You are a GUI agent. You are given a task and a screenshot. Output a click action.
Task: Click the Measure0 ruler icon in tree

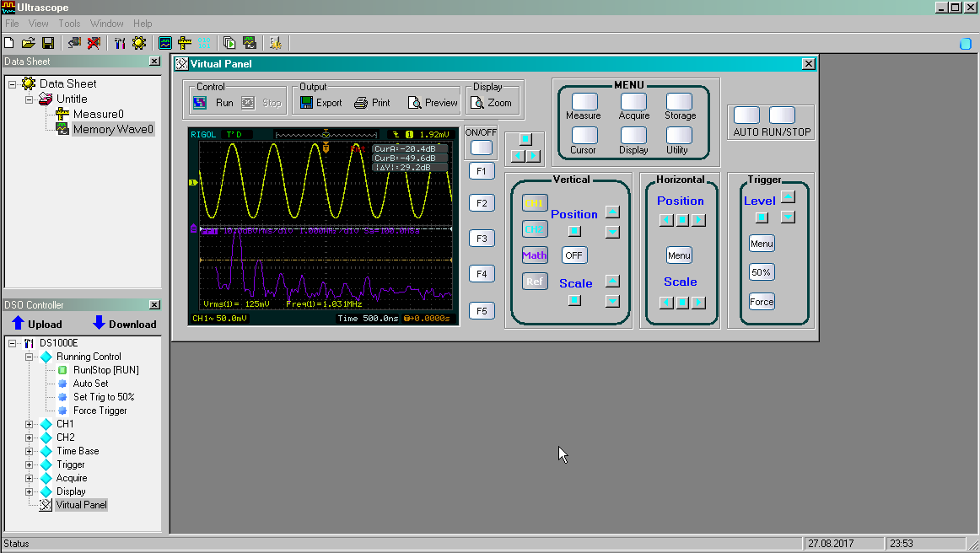point(62,114)
